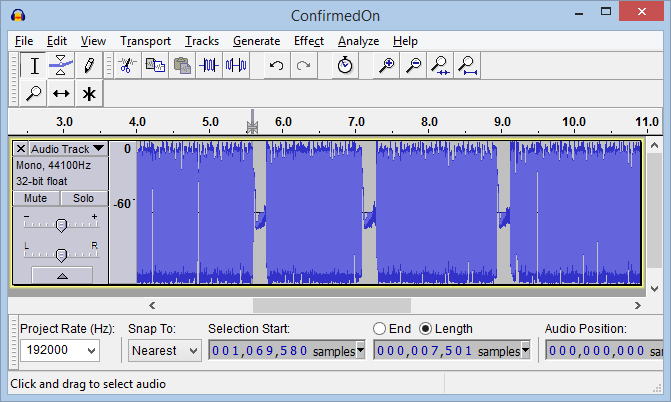Click the Audio Position value field
The height and width of the screenshot is (402, 671).
tap(604, 351)
